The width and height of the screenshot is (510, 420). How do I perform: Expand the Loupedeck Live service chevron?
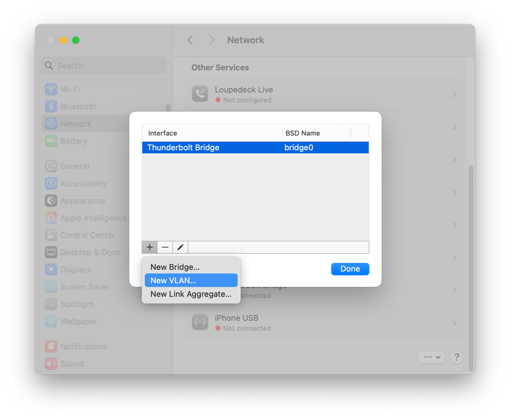pyautogui.click(x=454, y=95)
